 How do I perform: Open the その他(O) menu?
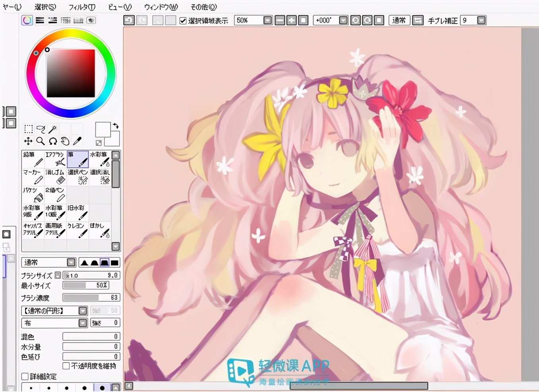pos(204,7)
